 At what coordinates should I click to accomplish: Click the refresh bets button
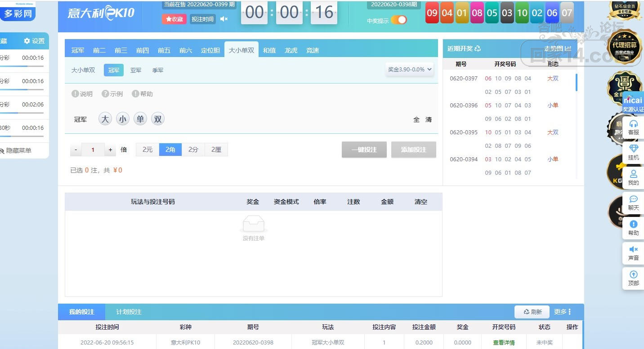pos(532,312)
